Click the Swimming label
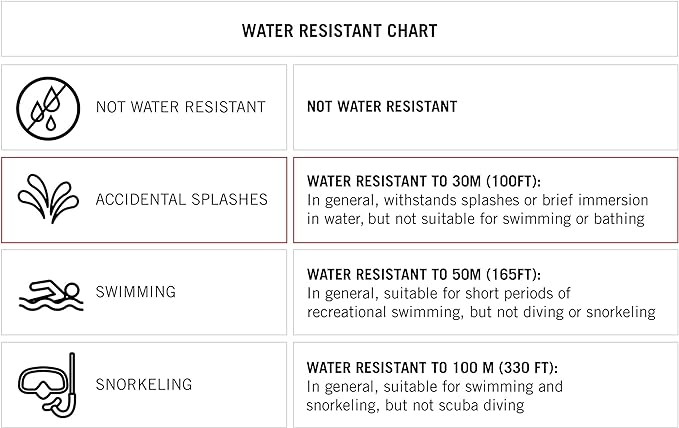The image size is (679, 428). pos(136,292)
